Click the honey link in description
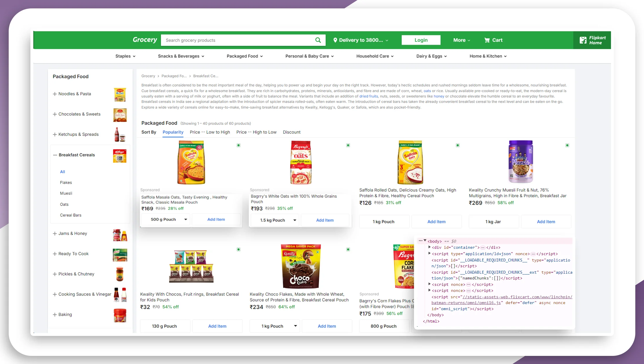644x364 pixels. (439, 96)
